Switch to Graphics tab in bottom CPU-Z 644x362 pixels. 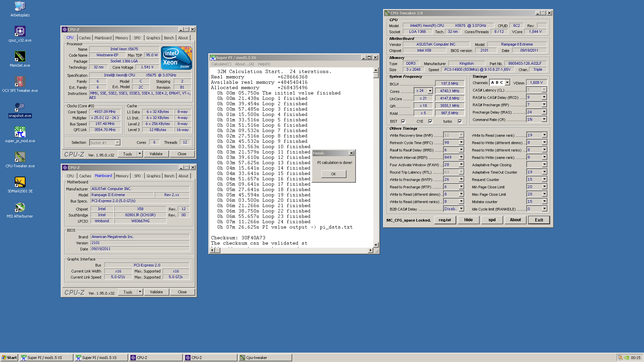coord(154,176)
